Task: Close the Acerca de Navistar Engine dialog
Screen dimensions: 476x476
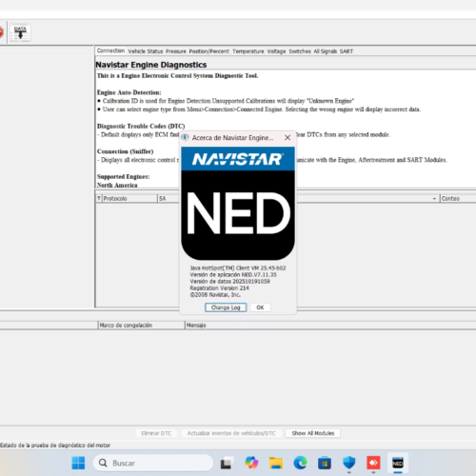Action: coord(288,137)
